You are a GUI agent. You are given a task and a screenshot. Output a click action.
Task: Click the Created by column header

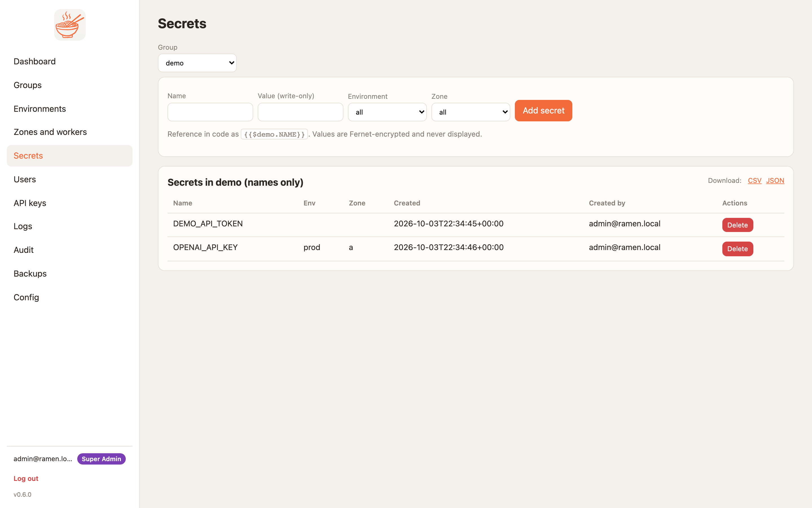coord(607,203)
